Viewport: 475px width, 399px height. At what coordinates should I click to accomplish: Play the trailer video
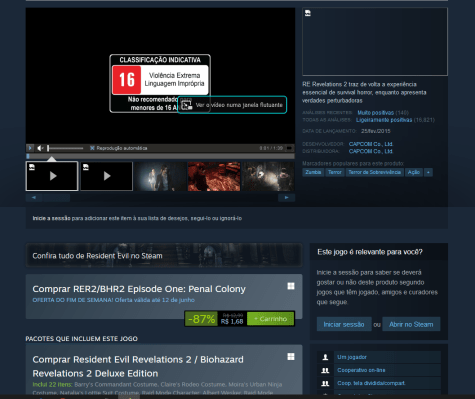pyautogui.click(x=30, y=148)
